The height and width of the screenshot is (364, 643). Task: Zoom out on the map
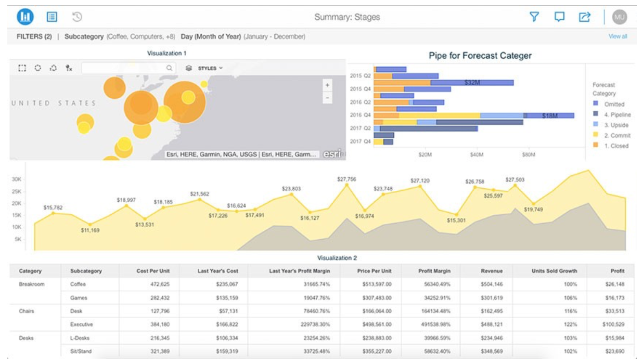(x=327, y=97)
